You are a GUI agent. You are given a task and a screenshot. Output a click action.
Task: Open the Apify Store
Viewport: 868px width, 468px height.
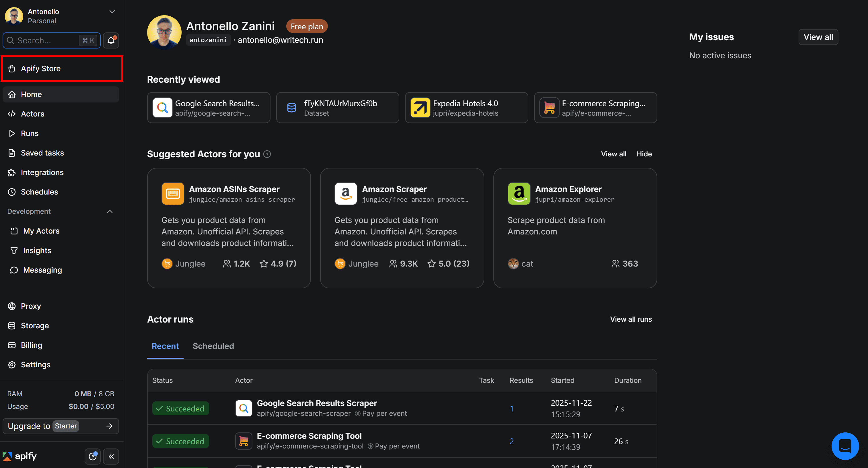click(x=41, y=69)
